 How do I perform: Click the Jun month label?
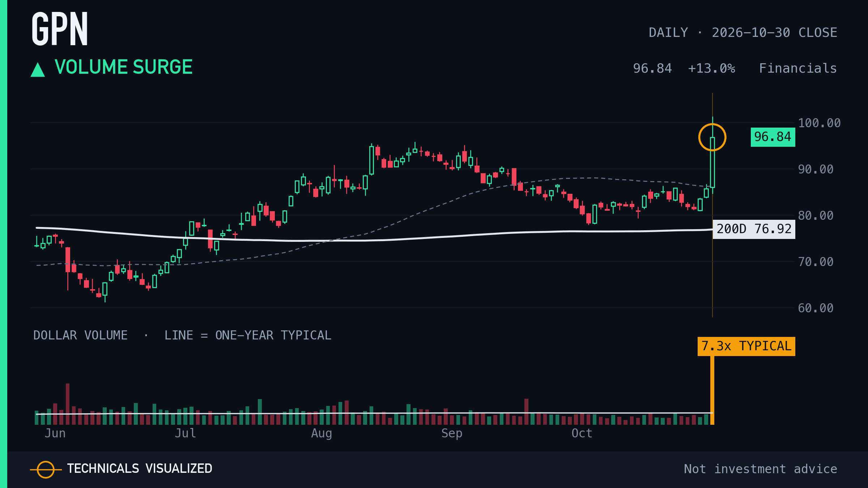click(x=55, y=433)
